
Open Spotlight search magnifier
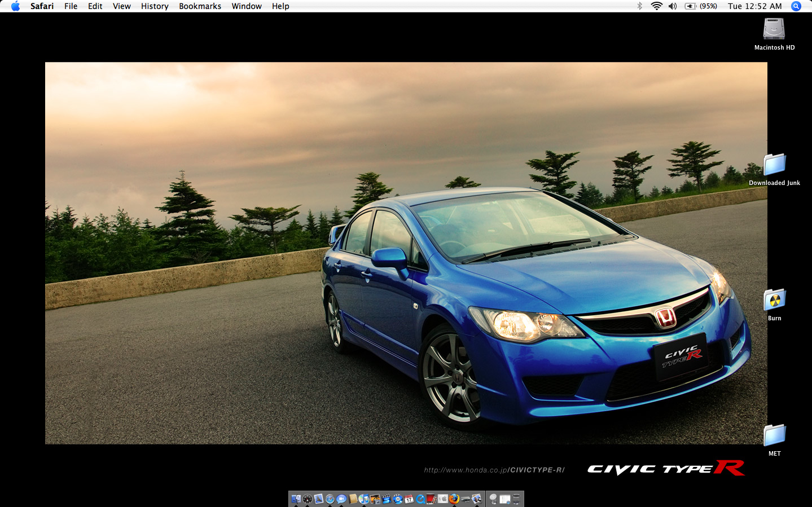796,6
